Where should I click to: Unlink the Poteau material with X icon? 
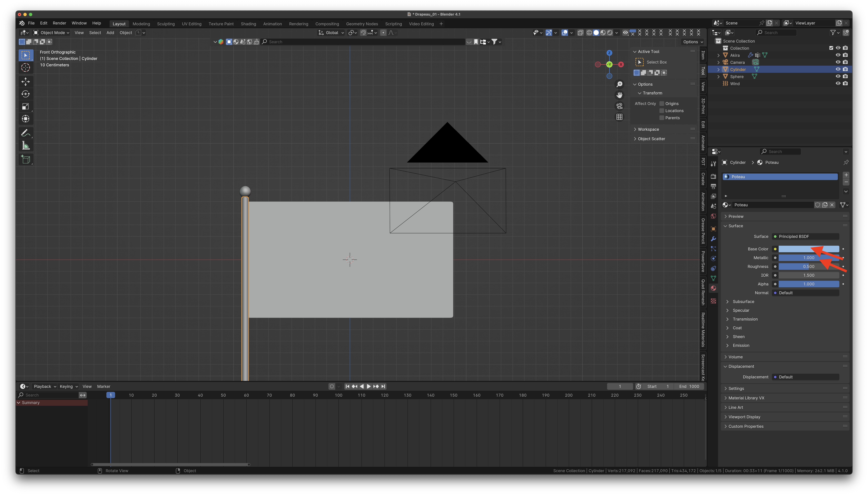(x=832, y=205)
